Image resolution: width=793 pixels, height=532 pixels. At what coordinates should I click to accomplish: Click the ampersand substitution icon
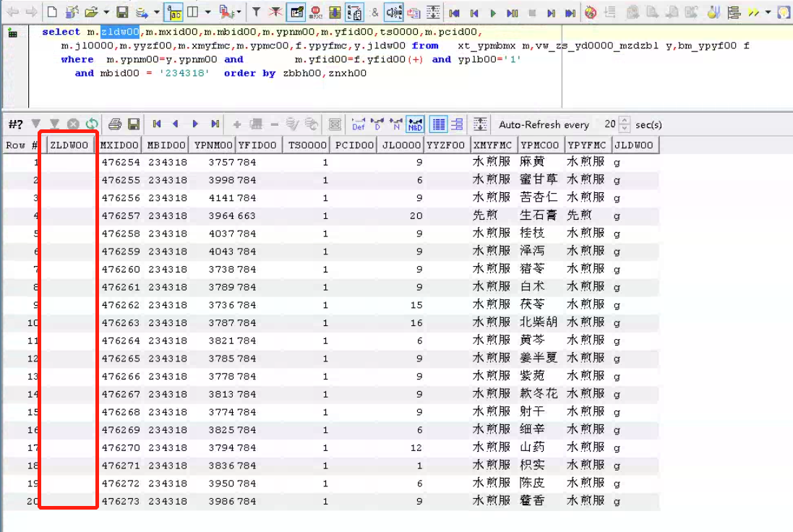click(x=374, y=12)
